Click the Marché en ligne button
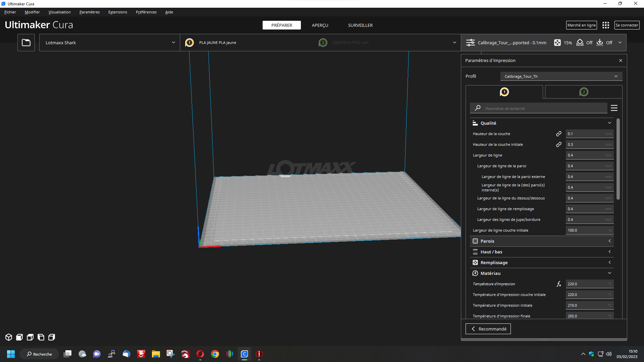The width and height of the screenshot is (644, 362). pyautogui.click(x=581, y=25)
